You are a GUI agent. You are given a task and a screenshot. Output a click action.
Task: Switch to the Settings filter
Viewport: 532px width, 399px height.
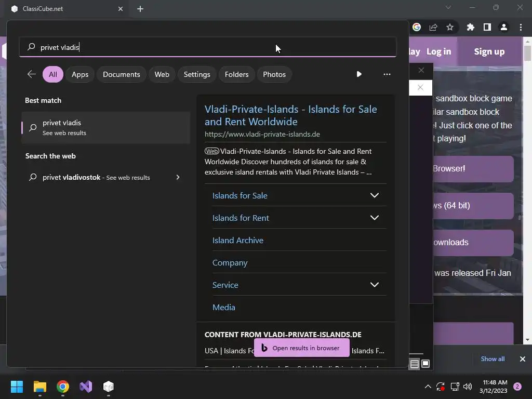click(197, 74)
